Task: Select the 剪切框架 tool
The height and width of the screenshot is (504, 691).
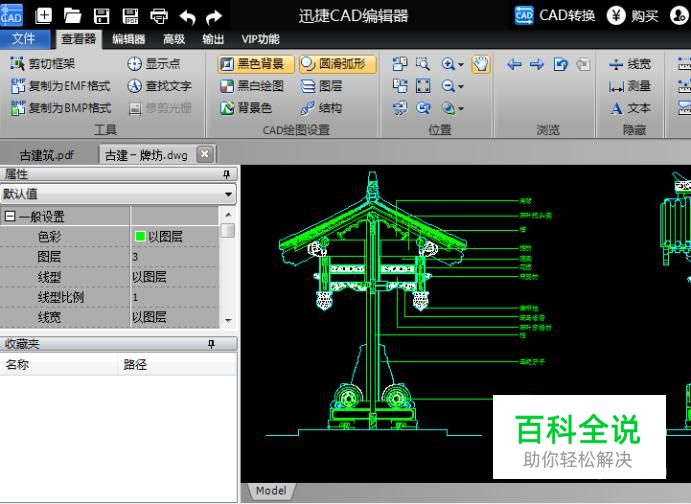Action: (x=42, y=64)
